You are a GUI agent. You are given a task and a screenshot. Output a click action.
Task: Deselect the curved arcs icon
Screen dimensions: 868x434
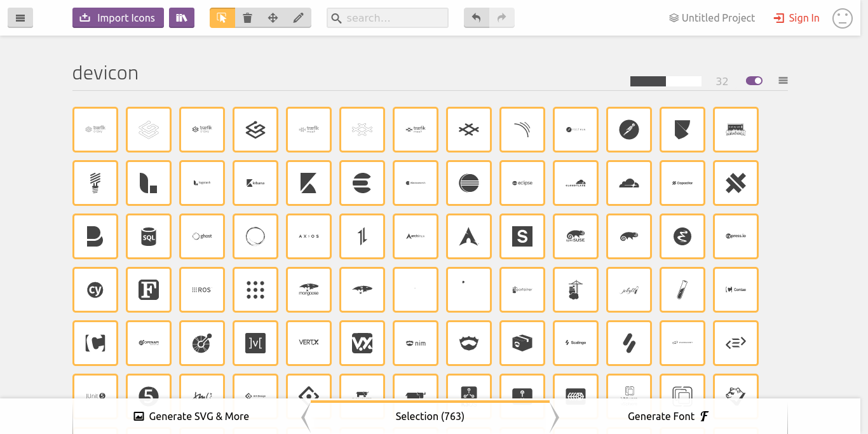[522, 130]
